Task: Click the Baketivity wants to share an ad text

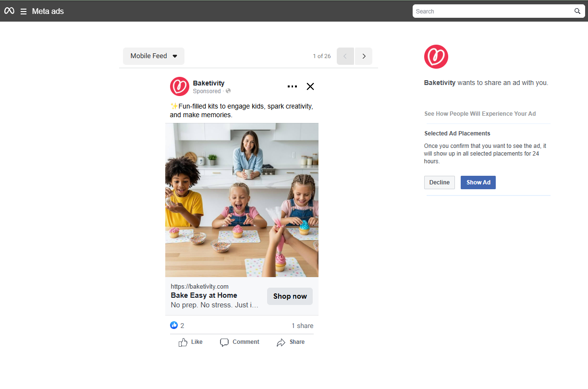Action: [x=486, y=83]
